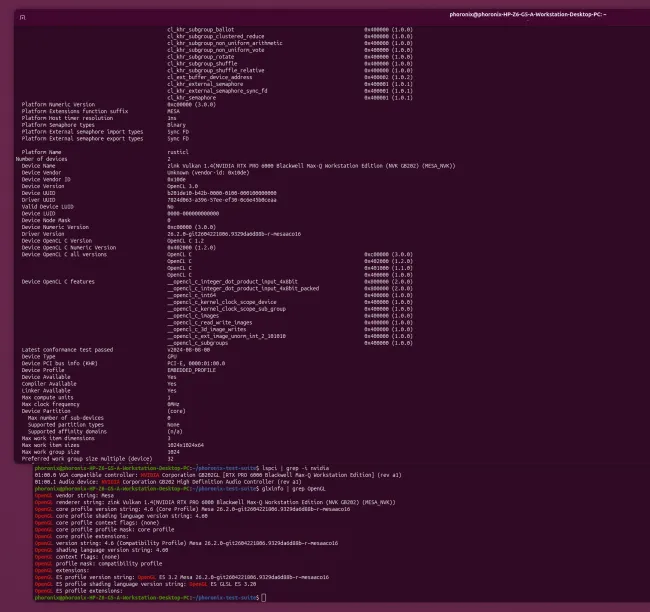This screenshot has height=612, width=650.
Task: Click 'Device UUID' label
Action: click(x=38, y=193)
